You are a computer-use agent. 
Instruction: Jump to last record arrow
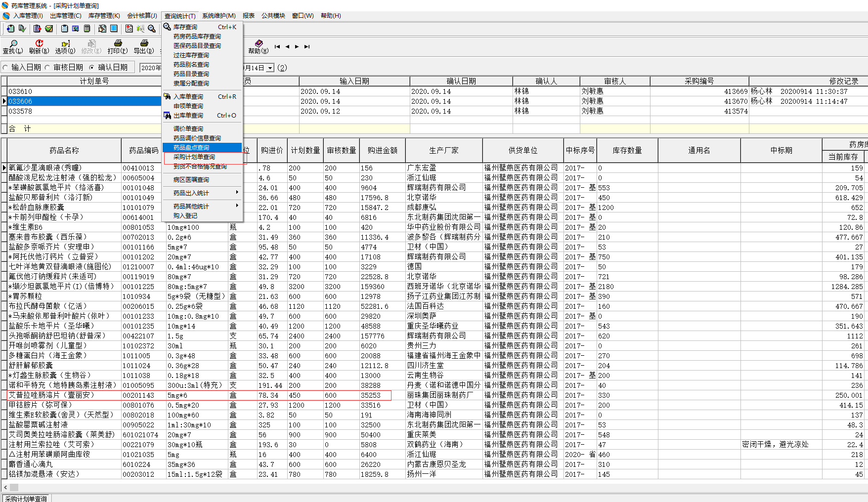point(307,47)
